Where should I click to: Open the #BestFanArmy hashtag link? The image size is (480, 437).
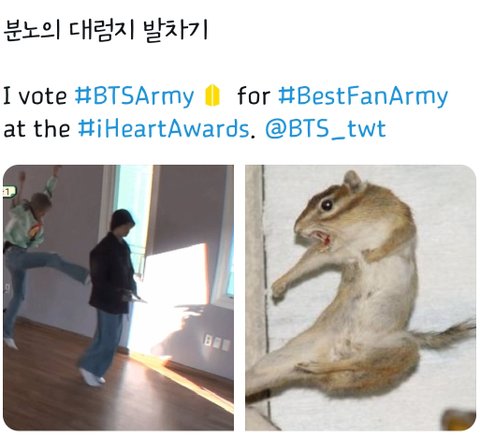(x=363, y=96)
